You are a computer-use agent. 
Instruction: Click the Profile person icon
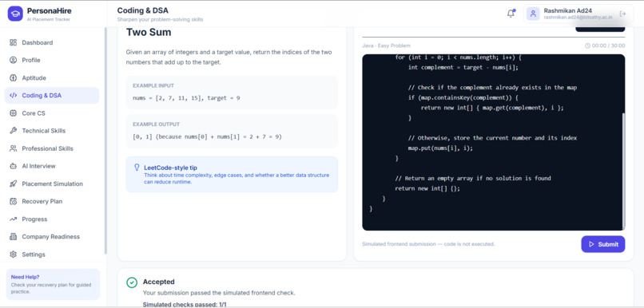(13, 61)
